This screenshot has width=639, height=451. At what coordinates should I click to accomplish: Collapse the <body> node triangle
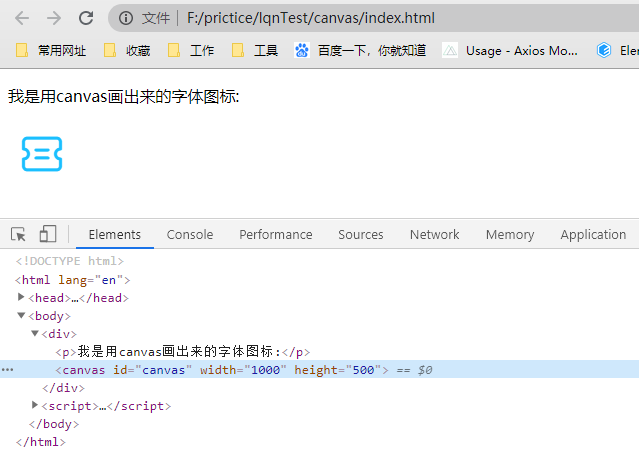[21, 315]
